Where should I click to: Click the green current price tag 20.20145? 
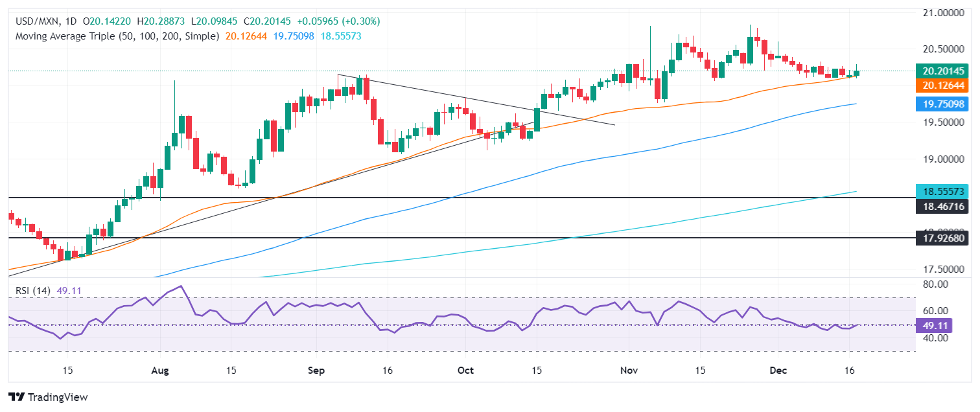tap(943, 71)
